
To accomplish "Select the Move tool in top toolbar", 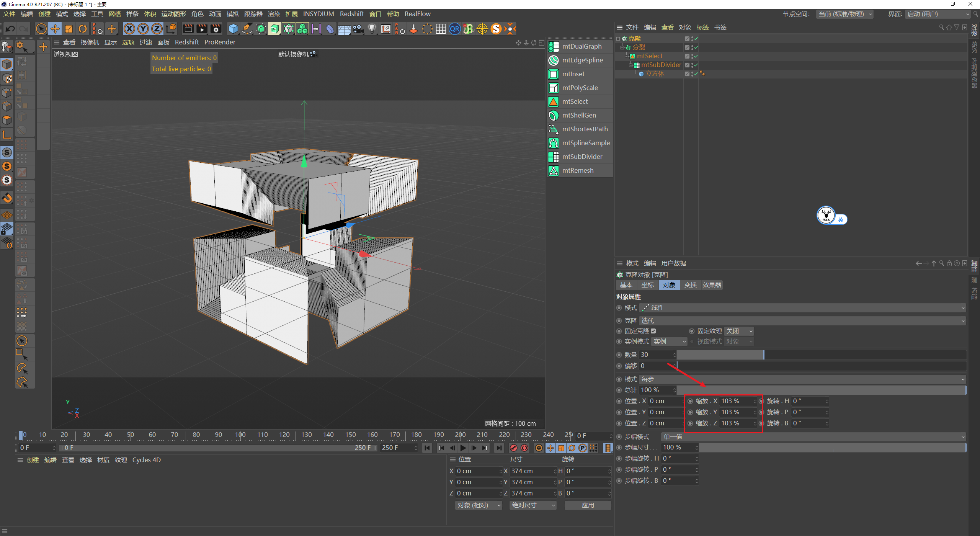I will click(55, 29).
